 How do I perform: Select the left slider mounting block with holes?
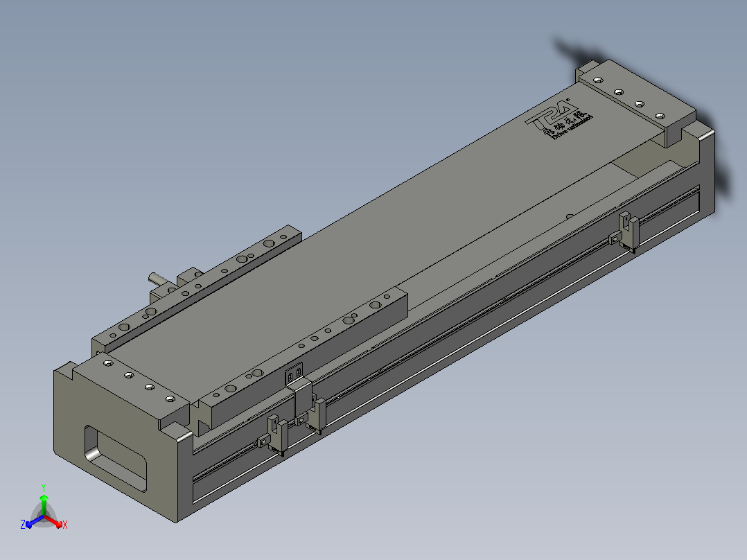pos(196,289)
